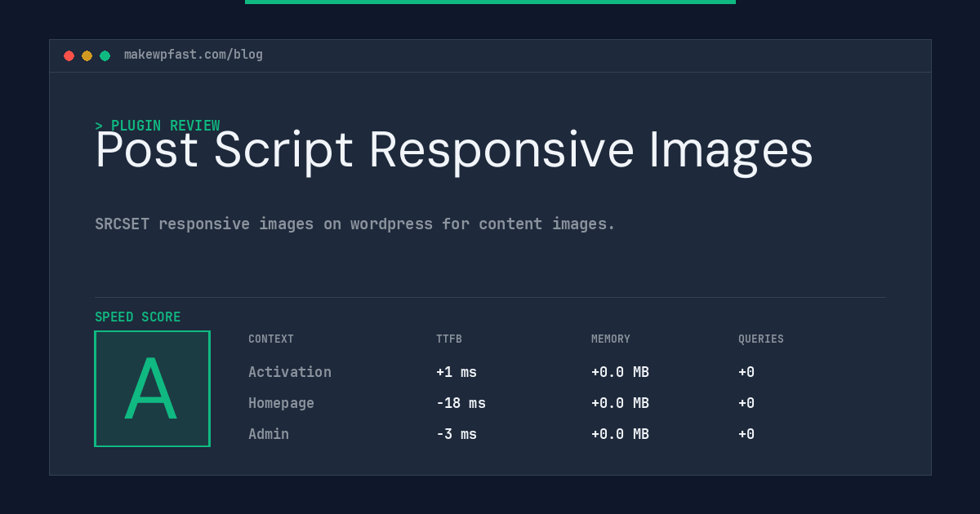Click the SRCSET responsive images description

355,224
